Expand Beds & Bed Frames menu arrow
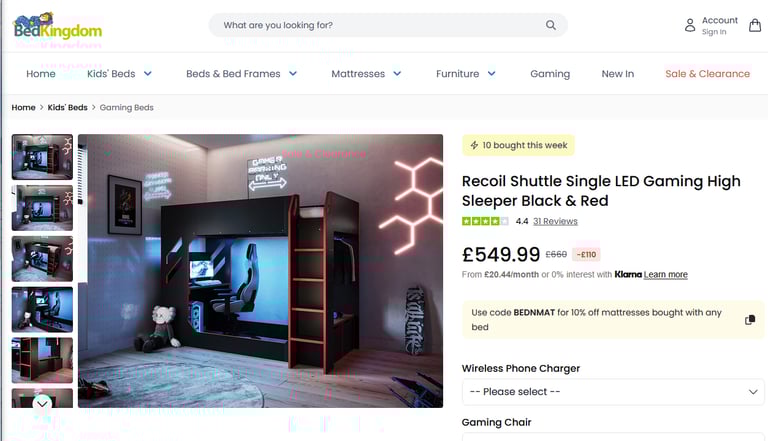 (x=293, y=74)
